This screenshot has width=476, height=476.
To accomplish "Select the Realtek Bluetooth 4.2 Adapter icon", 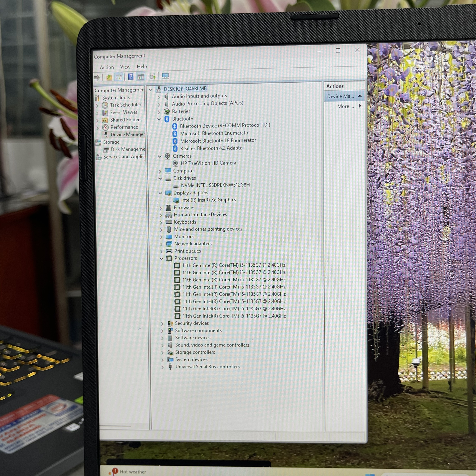I will 175,149.
